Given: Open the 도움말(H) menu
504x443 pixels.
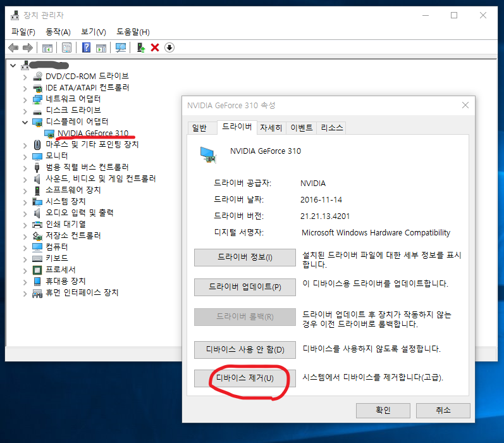Looking at the screenshot, I should coord(133,32).
